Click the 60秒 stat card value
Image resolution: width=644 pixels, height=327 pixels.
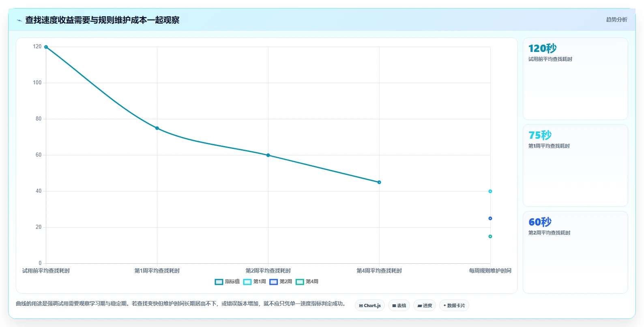point(540,222)
